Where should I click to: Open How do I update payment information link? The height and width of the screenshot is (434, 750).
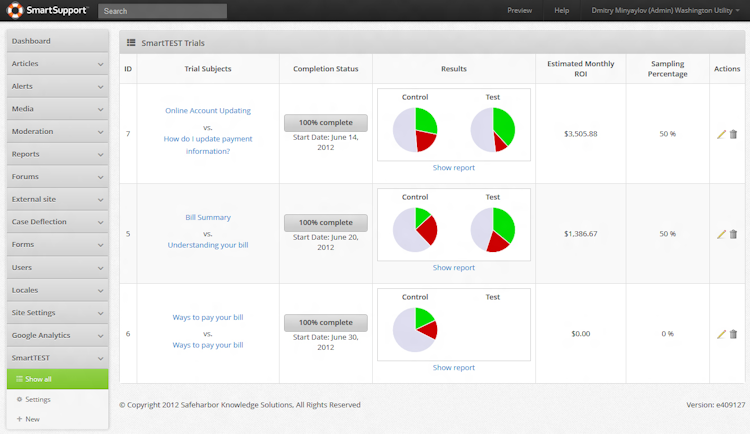pyautogui.click(x=208, y=145)
